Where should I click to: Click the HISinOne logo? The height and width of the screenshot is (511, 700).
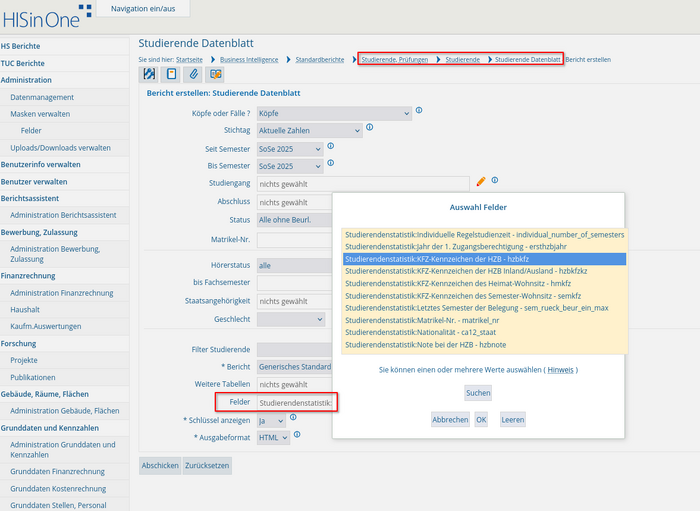pos(47,17)
